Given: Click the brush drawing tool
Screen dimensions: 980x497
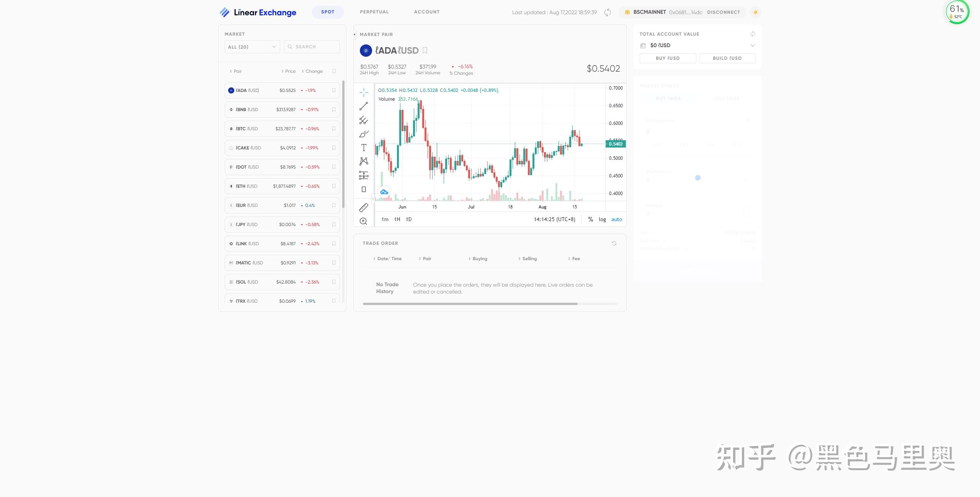Looking at the screenshot, I should pyautogui.click(x=363, y=134).
